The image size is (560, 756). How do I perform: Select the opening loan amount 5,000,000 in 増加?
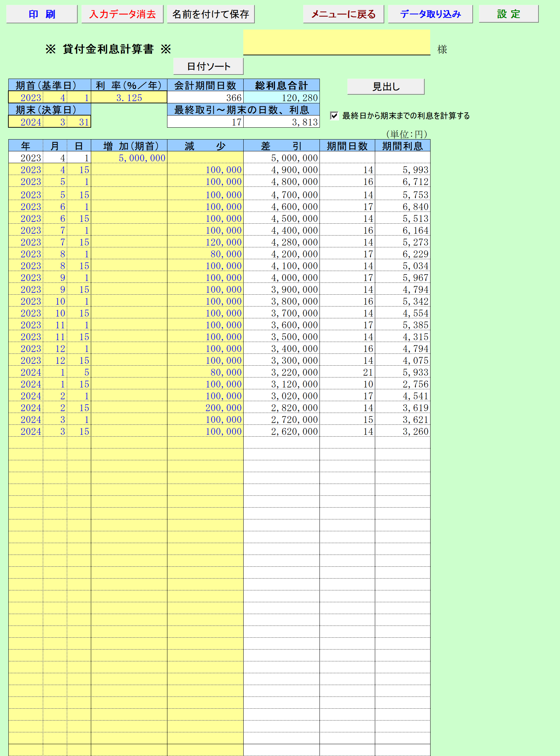point(129,158)
